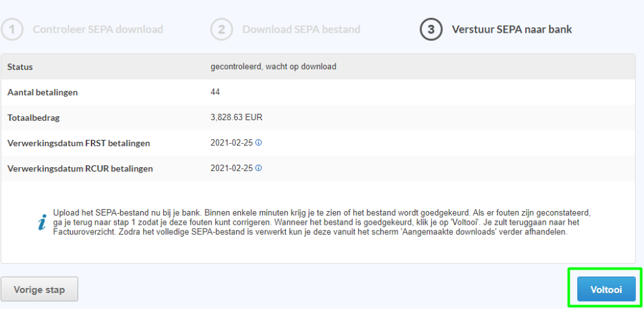
Task: Click the Voltooi button
Action: click(606, 289)
